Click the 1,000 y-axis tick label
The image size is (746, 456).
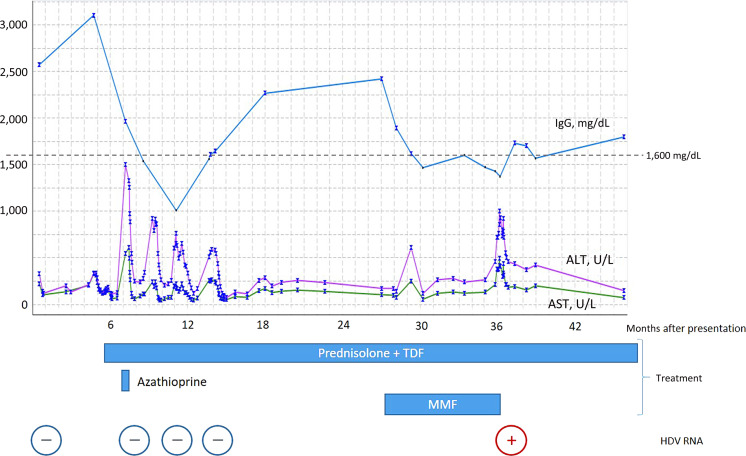(14, 210)
